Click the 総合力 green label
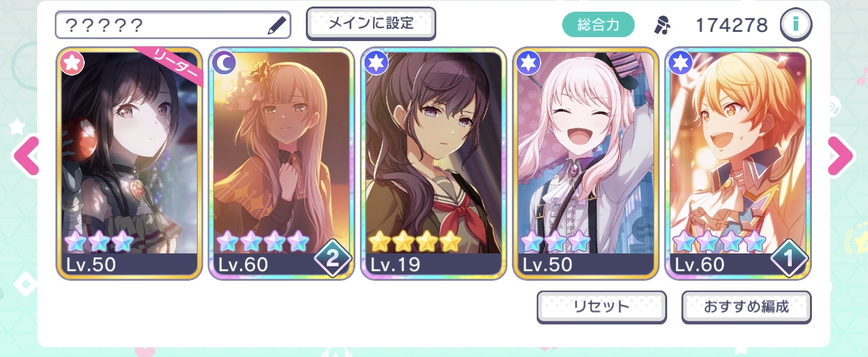Screen dimensions: 868x357 (x=598, y=25)
